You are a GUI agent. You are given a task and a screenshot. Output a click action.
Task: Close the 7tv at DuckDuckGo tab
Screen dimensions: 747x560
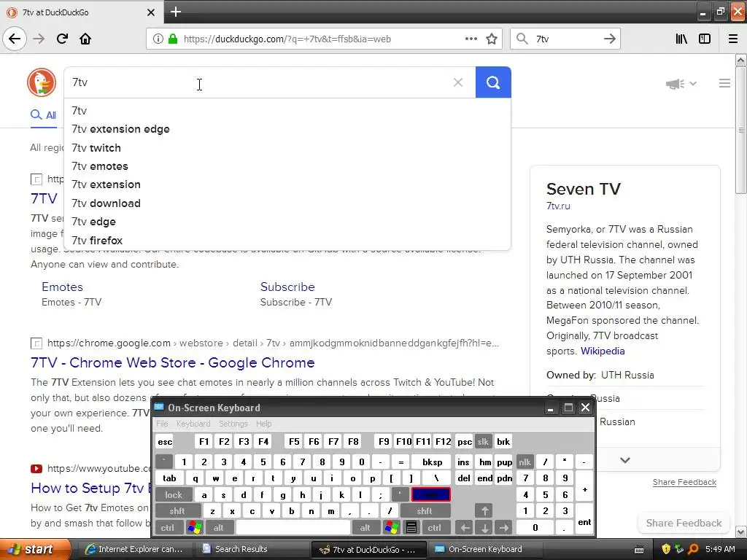[x=150, y=12]
